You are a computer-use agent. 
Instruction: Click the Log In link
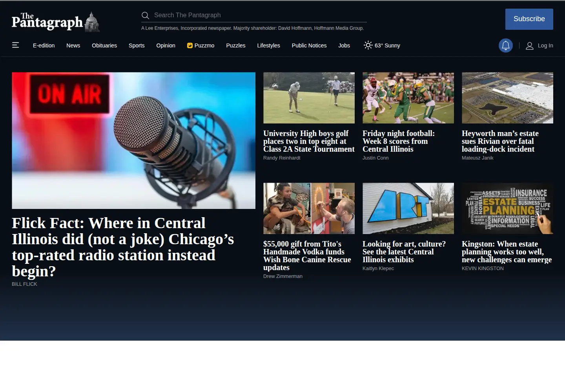(x=545, y=45)
